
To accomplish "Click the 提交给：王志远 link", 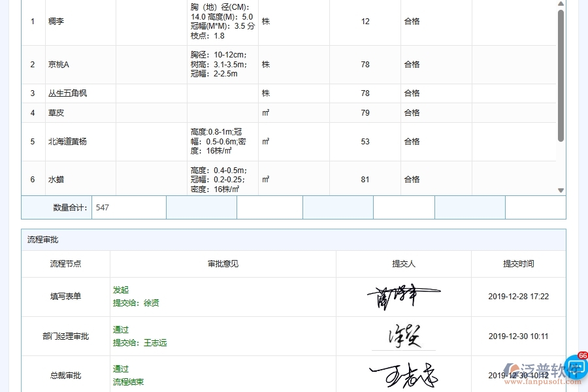I will tap(139, 342).
